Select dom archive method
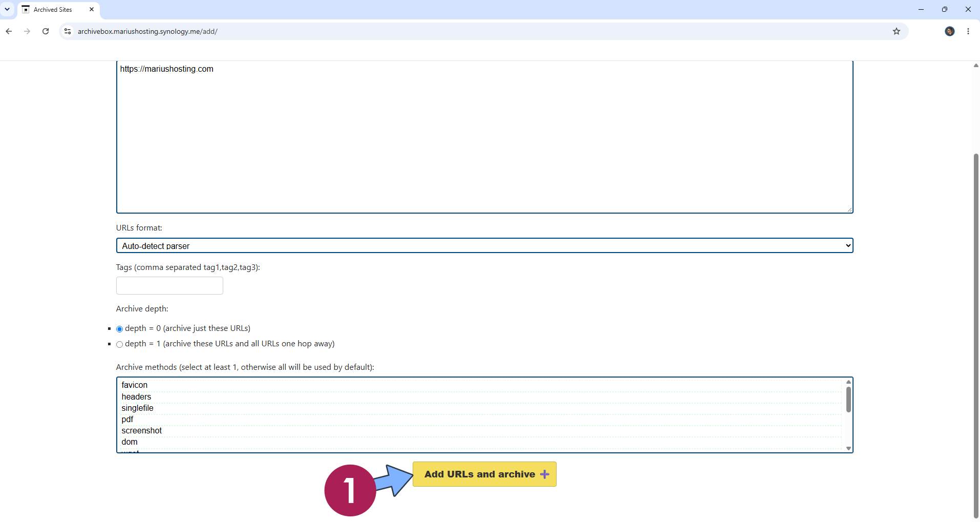The width and height of the screenshot is (980, 522). (481, 442)
